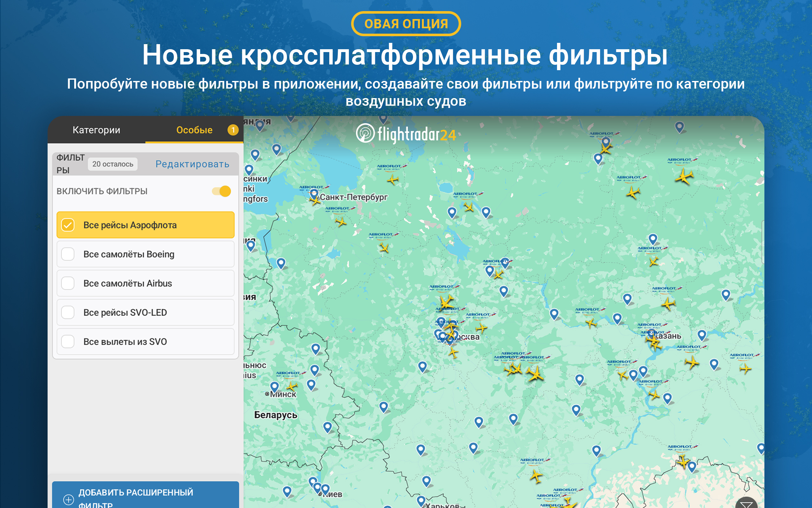The height and width of the screenshot is (508, 812).
Task: Uncheck the Все рейсы Аэрофлота checkbox
Action: pos(68,225)
